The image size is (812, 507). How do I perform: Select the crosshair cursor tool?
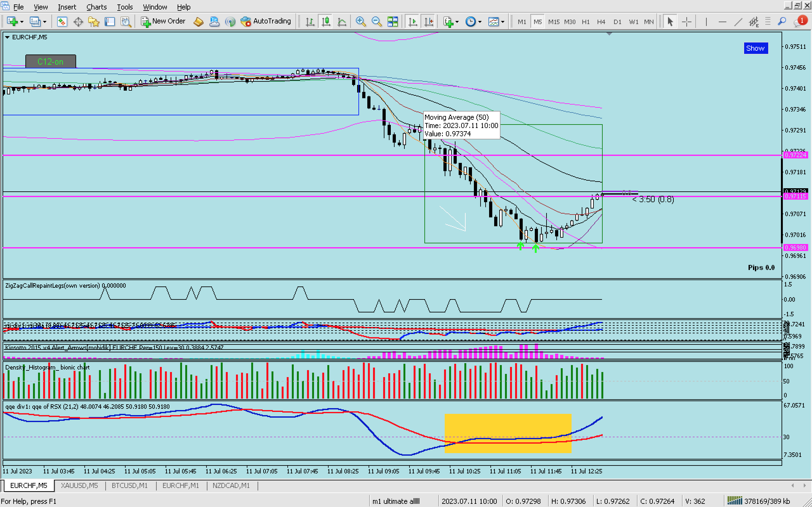point(686,22)
